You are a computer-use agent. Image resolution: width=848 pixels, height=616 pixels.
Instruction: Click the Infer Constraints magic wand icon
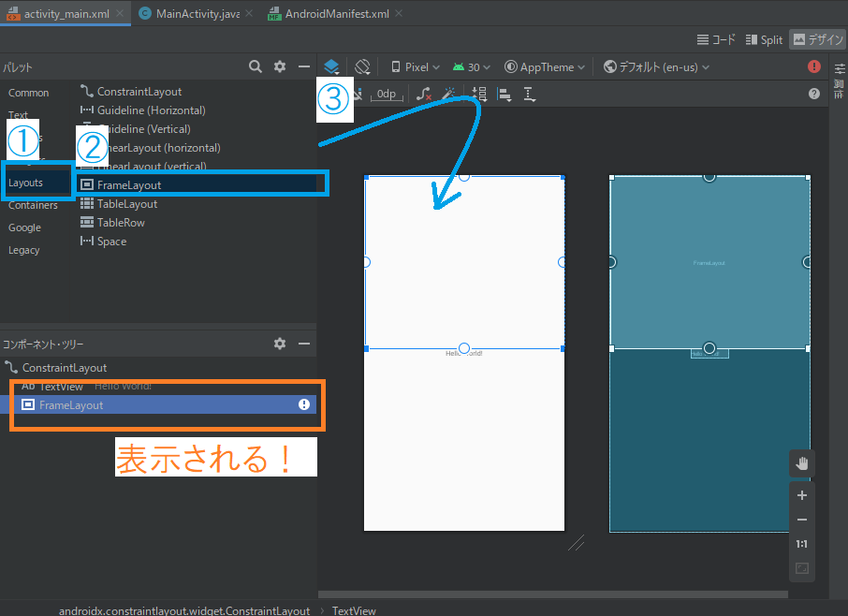(449, 94)
